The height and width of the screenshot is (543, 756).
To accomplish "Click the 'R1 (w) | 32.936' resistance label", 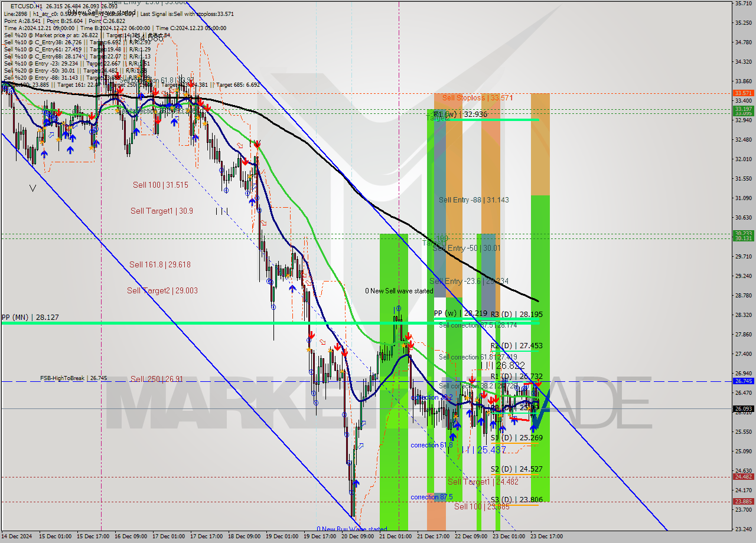I will point(460,114).
